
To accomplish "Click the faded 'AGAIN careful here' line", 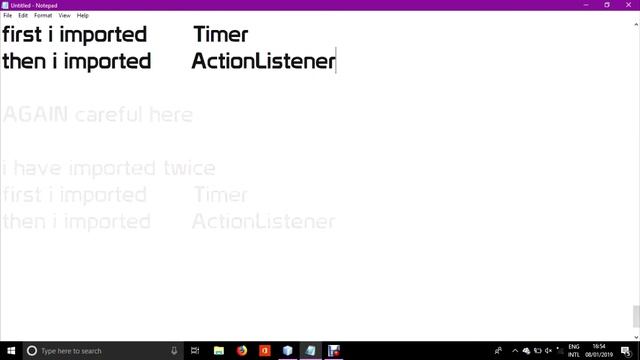I will click(98, 114).
